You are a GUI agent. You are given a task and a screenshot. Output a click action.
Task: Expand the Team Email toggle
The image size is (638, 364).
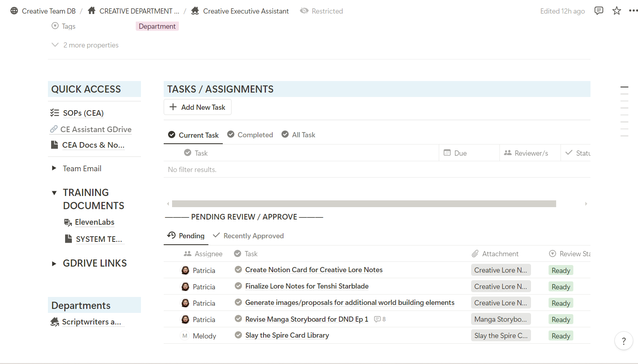[x=54, y=168]
